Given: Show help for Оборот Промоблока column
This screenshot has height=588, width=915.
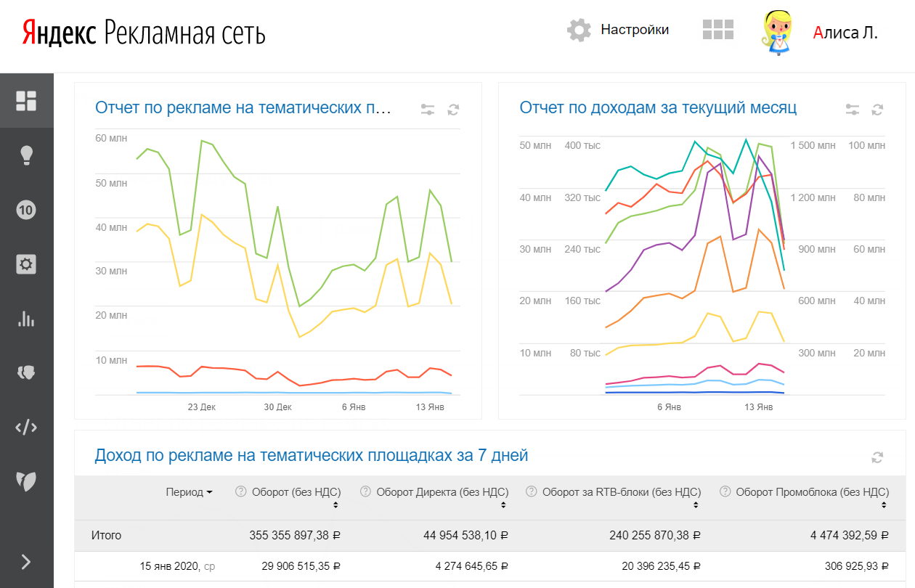Looking at the screenshot, I should 725,491.
